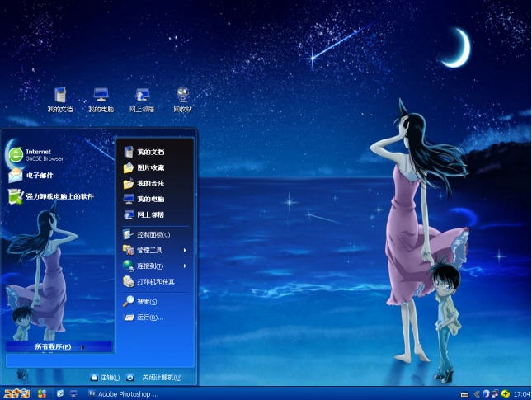Click 搜索(S) in the Start menu
The width and height of the screenshot is (532, 400).
point(147,301)
